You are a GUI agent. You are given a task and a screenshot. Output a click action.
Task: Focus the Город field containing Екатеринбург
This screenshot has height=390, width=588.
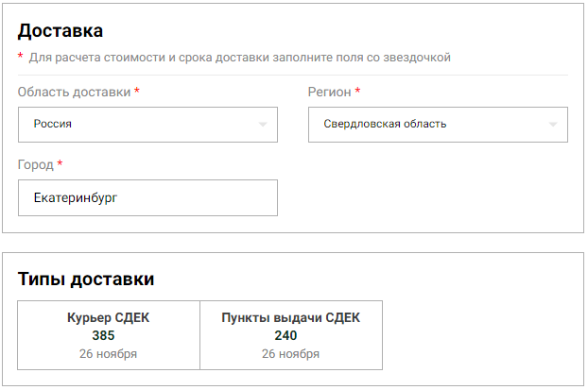[x=147, y=198]
